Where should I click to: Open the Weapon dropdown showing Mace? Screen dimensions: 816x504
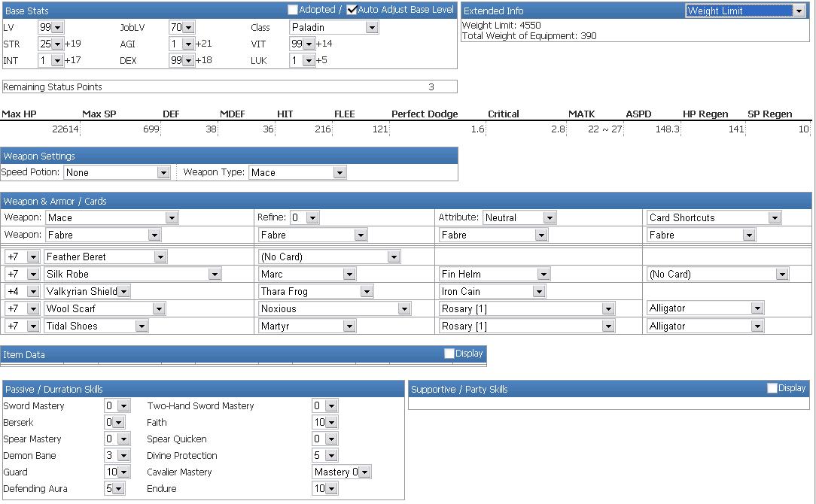point(112,217)
